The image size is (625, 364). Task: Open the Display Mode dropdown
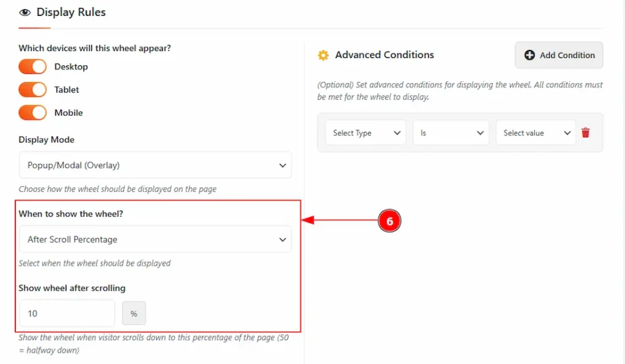click(x=155, y=165)
